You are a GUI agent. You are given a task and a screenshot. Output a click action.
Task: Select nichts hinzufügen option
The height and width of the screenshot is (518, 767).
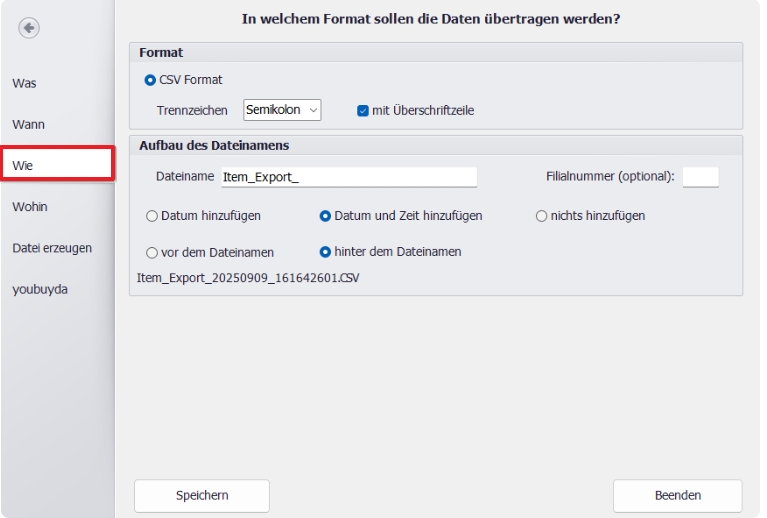coord(541,216)
